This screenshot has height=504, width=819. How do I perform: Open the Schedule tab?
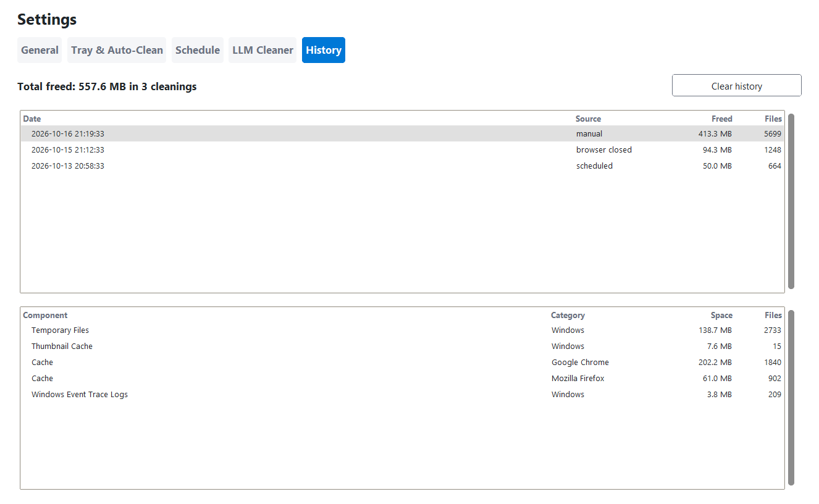198,50
